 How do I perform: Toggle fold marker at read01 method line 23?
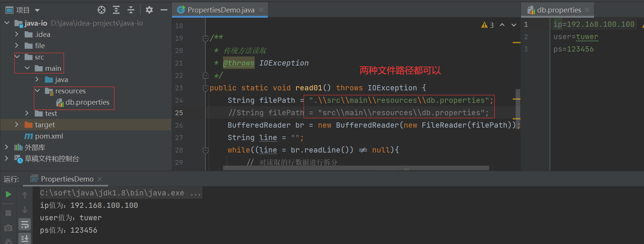(x=205, y=88)
